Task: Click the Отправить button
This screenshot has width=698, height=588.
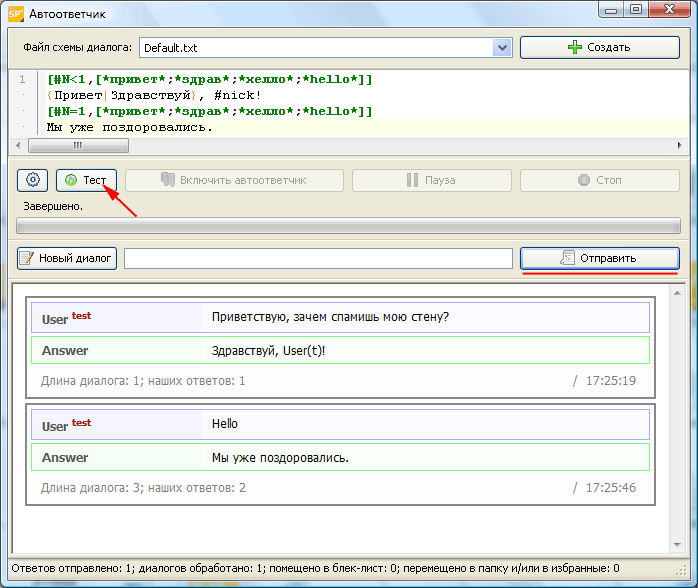Action: tap(600, 258)
